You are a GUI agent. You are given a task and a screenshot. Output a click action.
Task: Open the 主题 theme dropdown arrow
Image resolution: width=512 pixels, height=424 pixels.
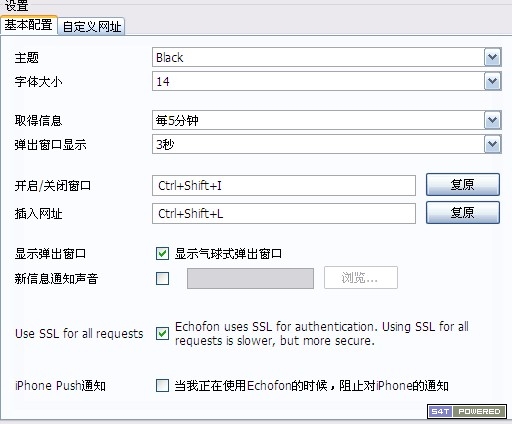pyautogui.click(x=492, y=57)
